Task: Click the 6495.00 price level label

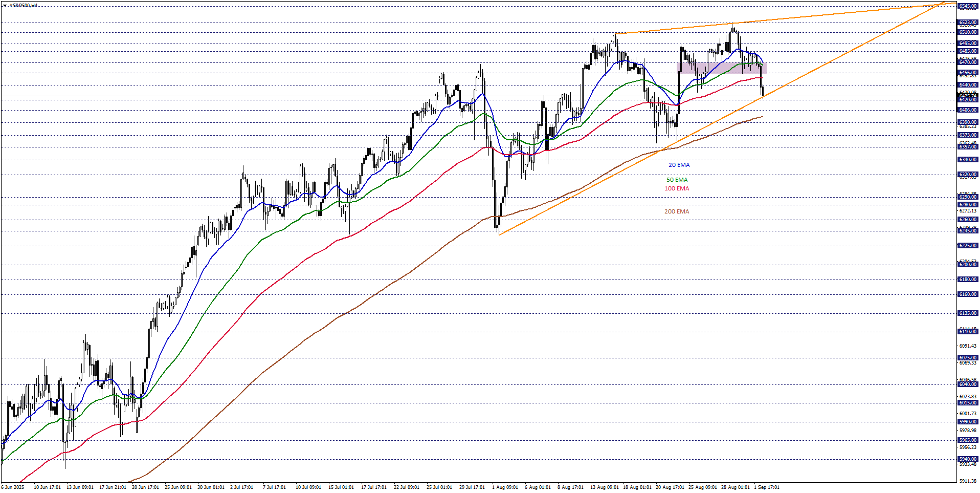Action: pos(968,44)
